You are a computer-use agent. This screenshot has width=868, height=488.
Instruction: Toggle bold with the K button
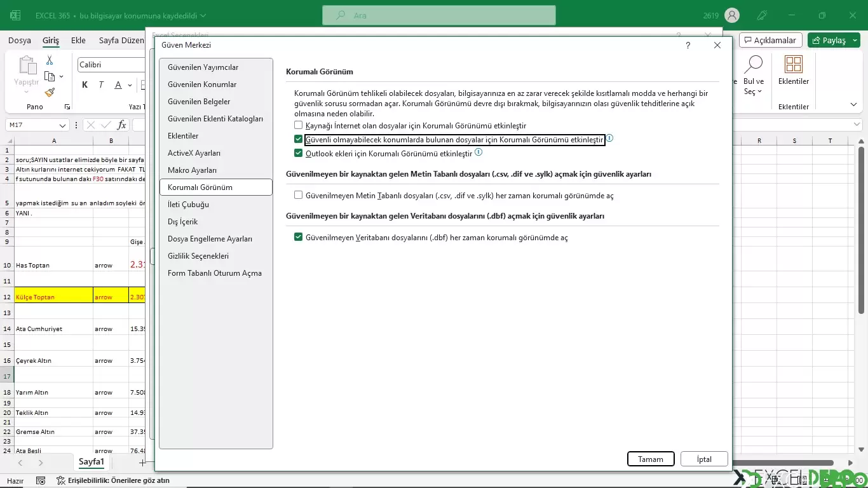[x=85, y=85]
